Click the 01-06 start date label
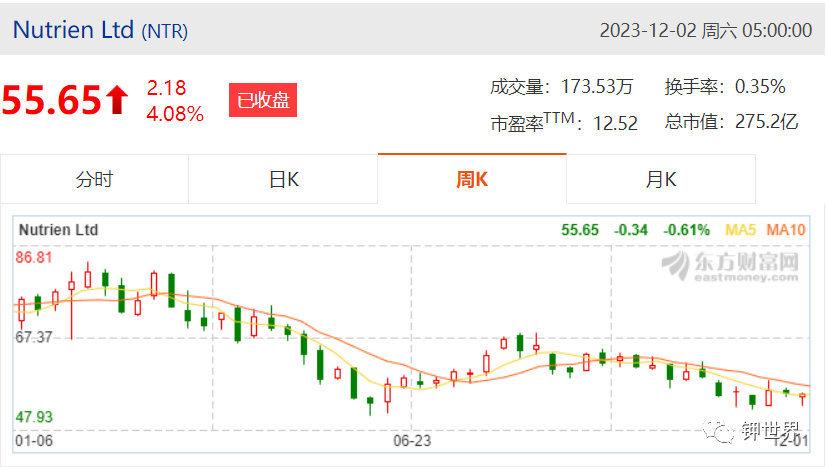Screen dimensions: 827x467 pos(34,441)
